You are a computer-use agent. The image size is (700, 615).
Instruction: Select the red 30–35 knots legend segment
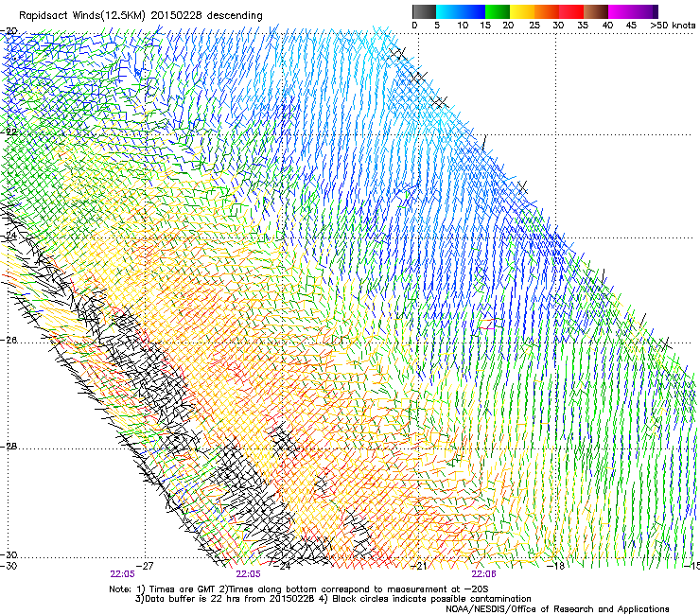click(x=571, y=11)
